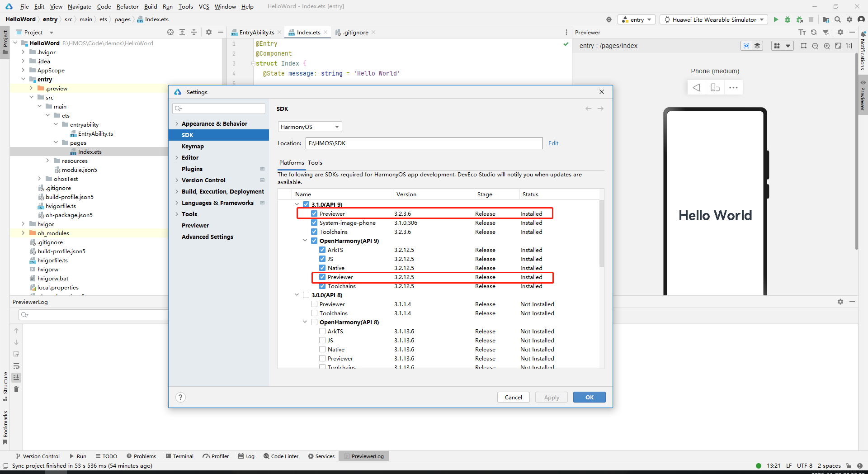Switch to the EntryAbility.ts editor tab
The height and width of the screenshot is (474, 868).
257,32
